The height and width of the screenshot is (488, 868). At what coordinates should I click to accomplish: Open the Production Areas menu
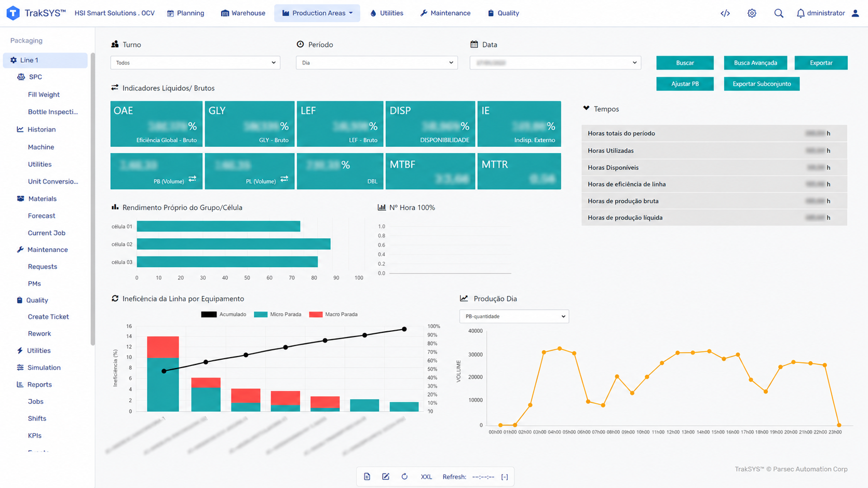point(317,13)
